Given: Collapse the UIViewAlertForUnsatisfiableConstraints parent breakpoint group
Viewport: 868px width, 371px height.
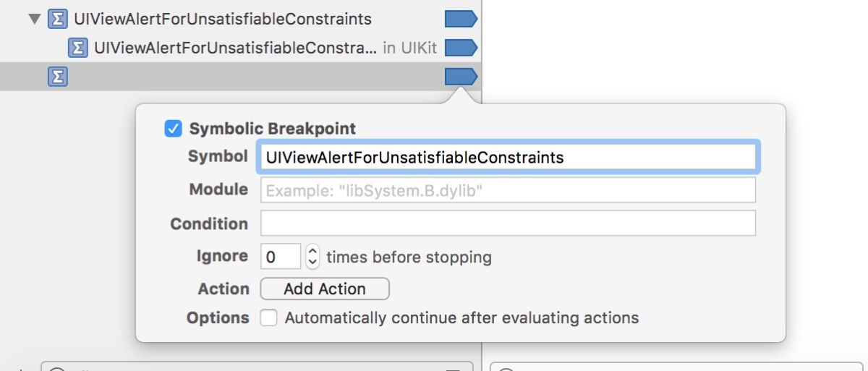Looking at the screenshot, I should [34, 19].
